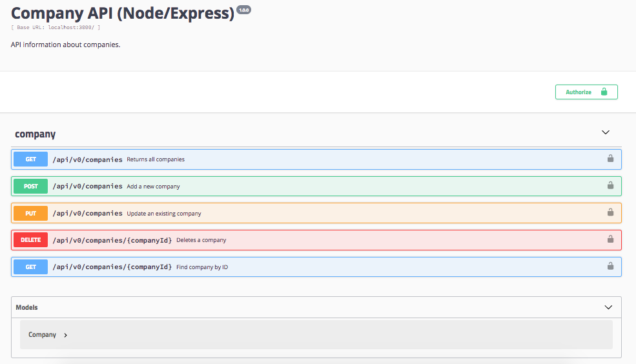
Task: Collapse the company section chevron
Action: coord(605,132)
